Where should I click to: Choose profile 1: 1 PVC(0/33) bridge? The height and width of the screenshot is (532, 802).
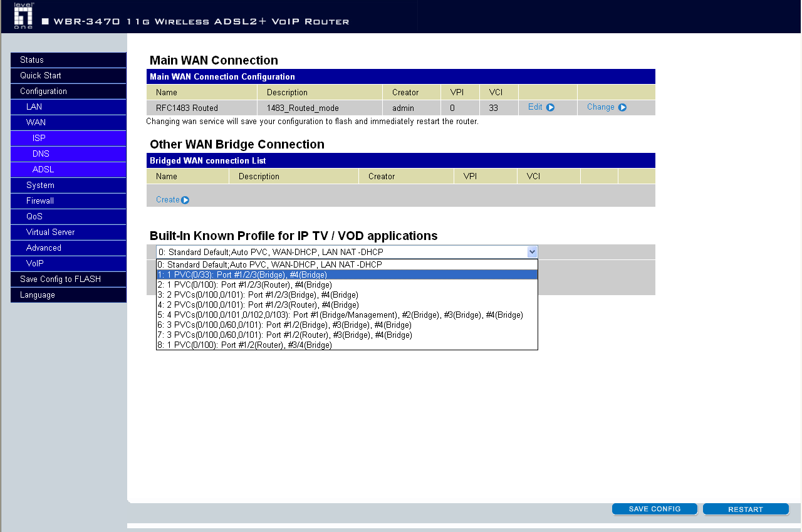(347, 274)
